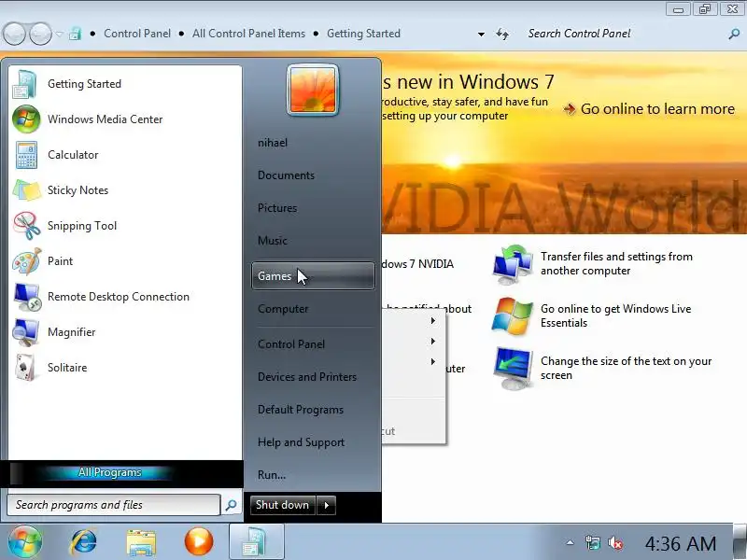Click the Shut down button

coord(283,505)
